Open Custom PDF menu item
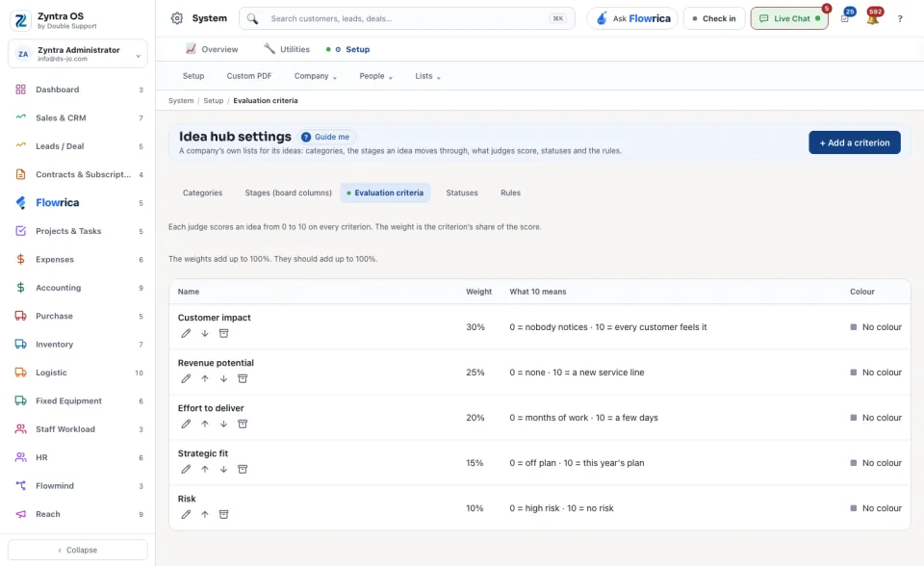 249,76
